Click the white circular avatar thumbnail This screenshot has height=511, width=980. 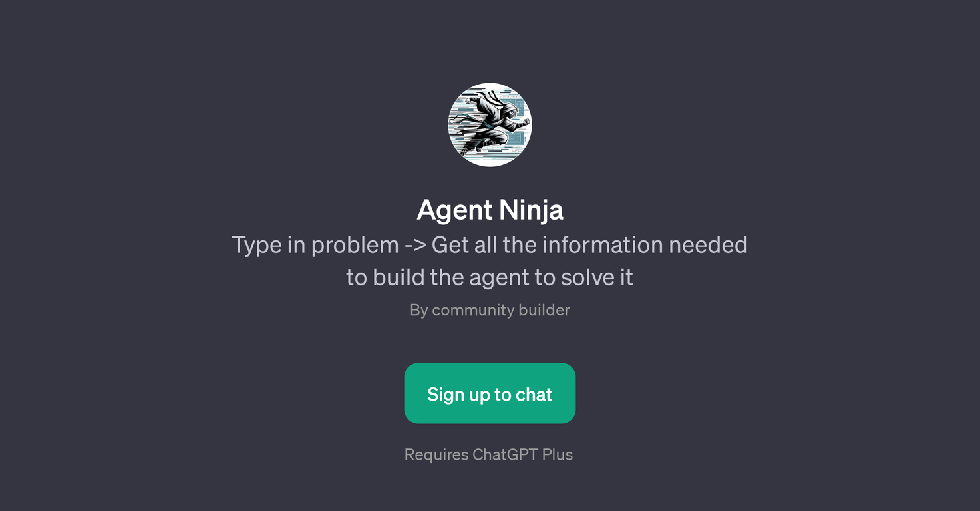click(490, 124)
